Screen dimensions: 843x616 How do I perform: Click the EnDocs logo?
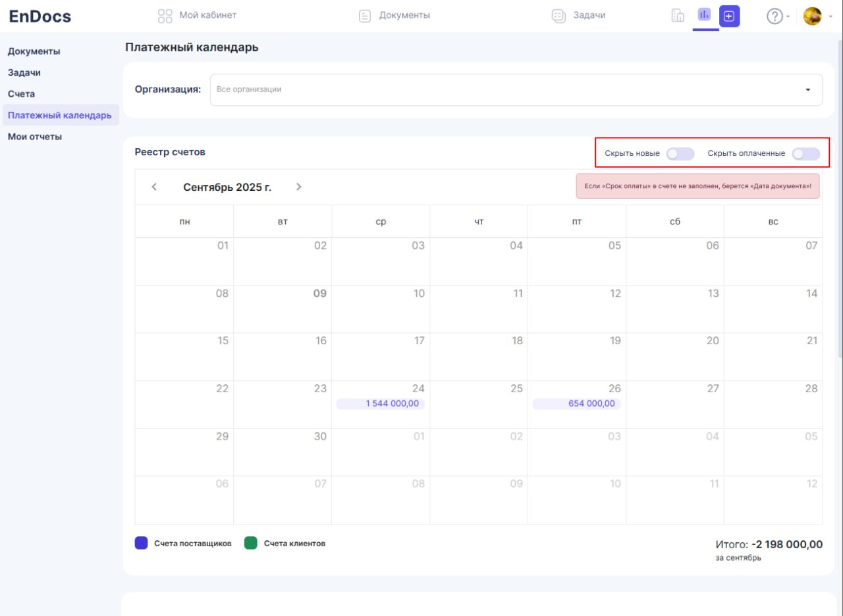pos(40,16)
